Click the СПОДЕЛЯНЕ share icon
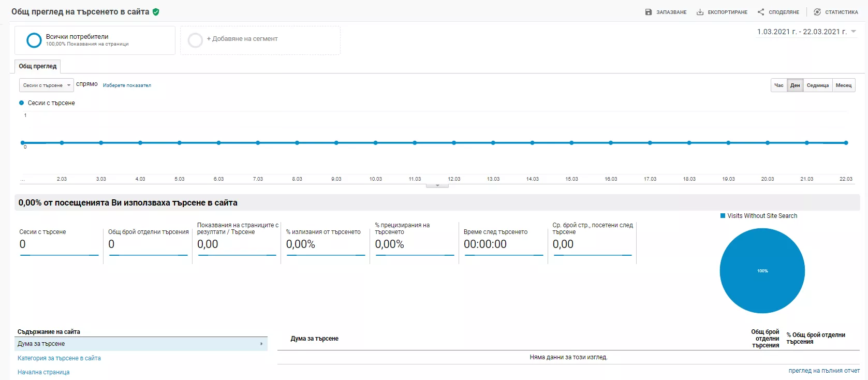The width and height of the screenshot is (868, 380). pyautogui.click(x=761, y=12)
